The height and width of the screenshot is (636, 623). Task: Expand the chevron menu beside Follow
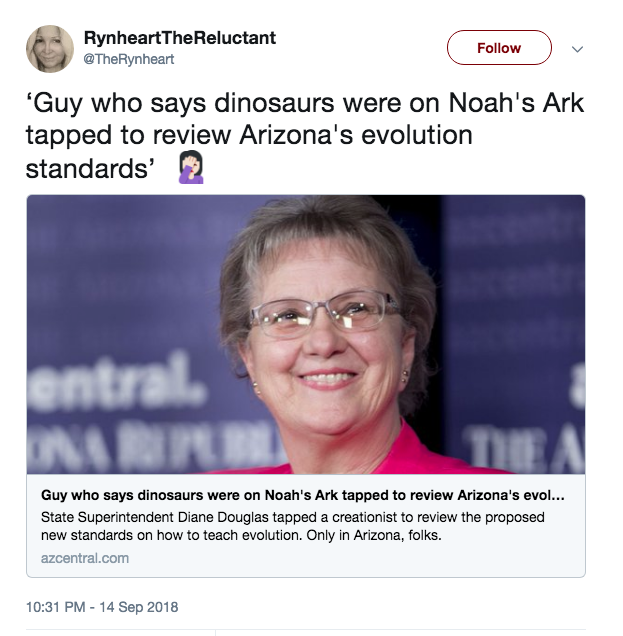[x=577, y=49]
